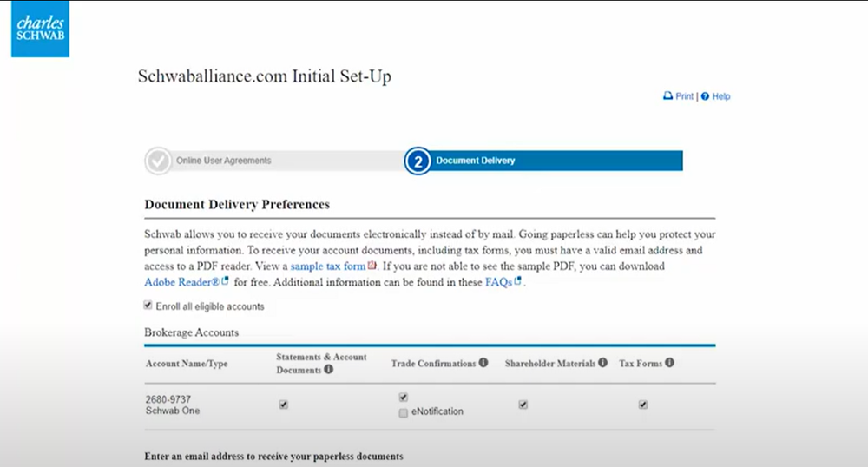Viewport: 868px width, 467px height.
Task: Click info icon for Shareholder Materials
Action: (x=603, y=363)
